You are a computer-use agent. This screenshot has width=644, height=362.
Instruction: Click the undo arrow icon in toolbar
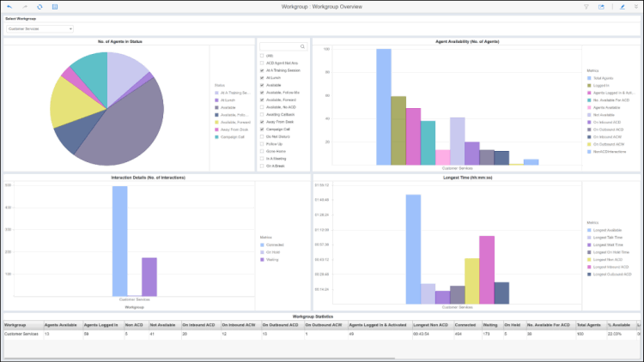tap(9, 6)
